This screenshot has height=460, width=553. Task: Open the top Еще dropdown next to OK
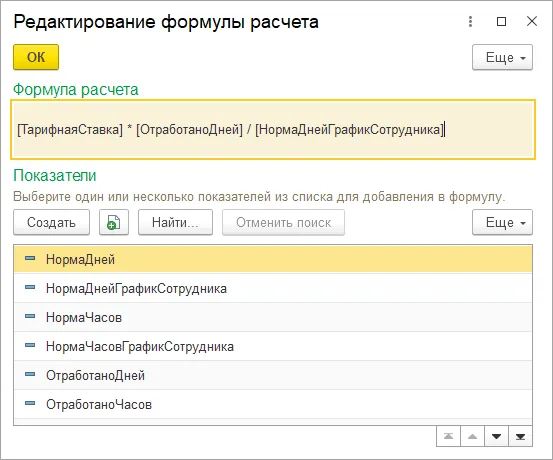point(502,57)
